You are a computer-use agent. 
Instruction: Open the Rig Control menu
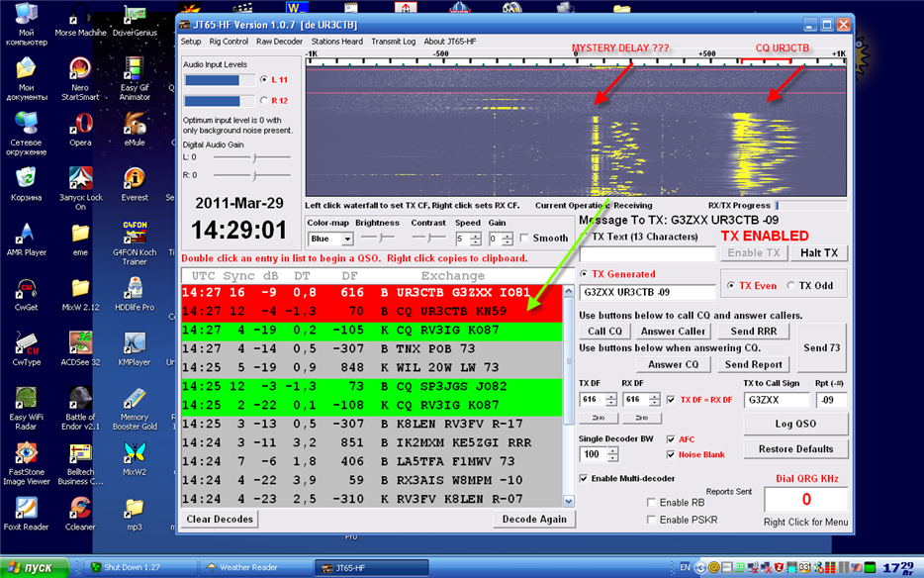point(229,42)
